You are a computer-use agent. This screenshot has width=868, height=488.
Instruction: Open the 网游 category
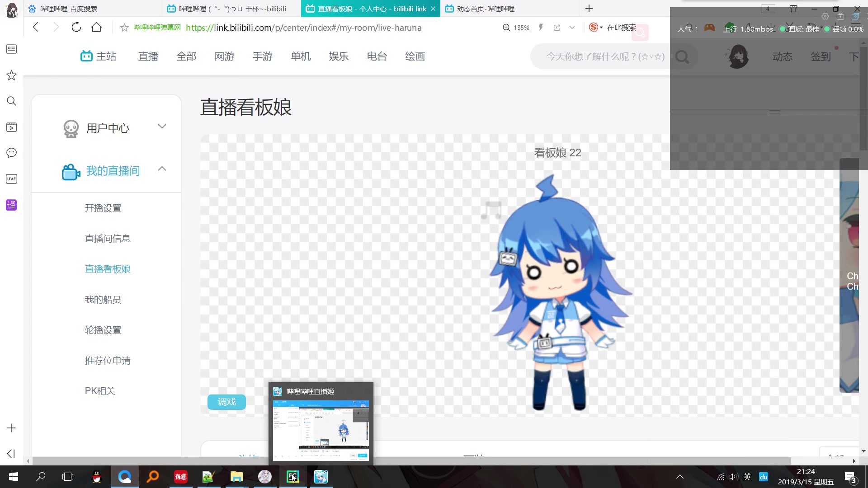tap(224, 56)
